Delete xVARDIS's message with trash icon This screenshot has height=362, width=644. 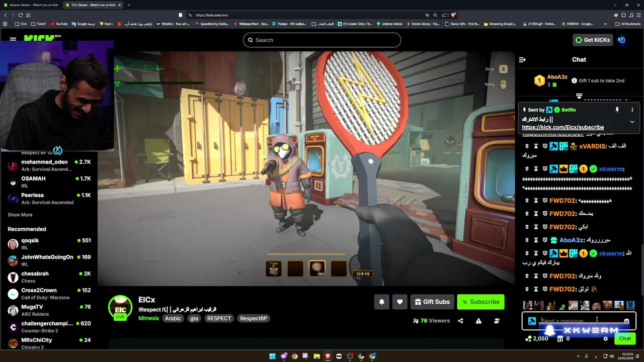527,146
